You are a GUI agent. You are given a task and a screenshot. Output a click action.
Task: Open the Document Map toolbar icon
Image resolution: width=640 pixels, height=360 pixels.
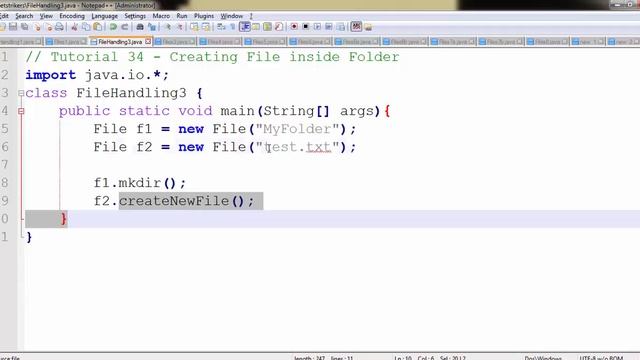(267, 27)
